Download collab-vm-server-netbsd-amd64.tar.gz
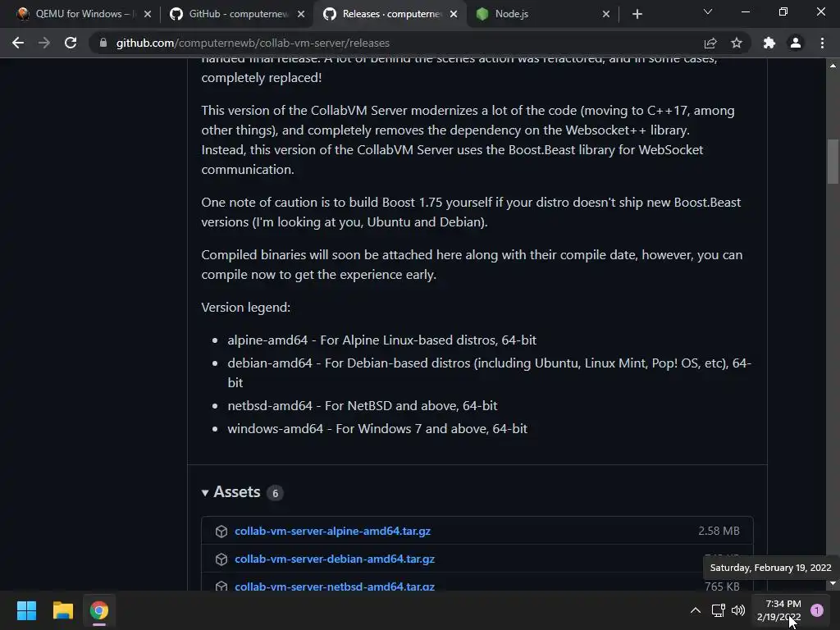840x630 pixels. [x=335, y=586]
